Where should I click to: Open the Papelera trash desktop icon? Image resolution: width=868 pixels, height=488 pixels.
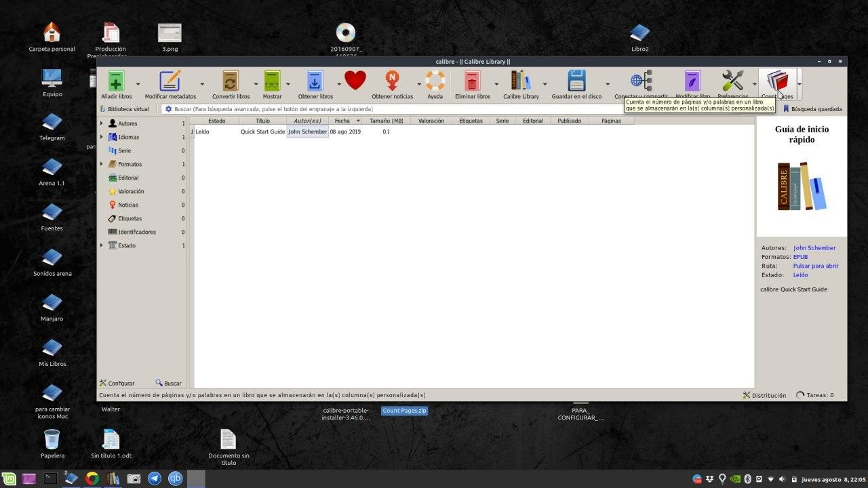[52, 444]
